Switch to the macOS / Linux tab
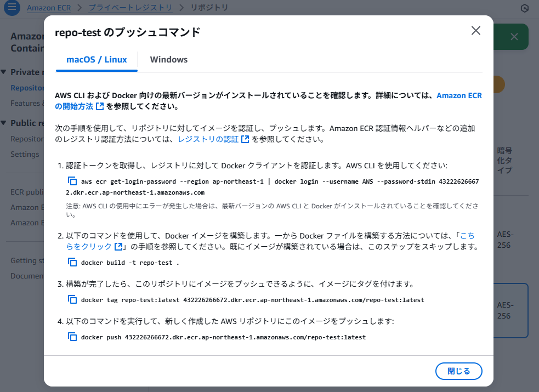Viewport: 539px width, 392px height. pos(97,60)
